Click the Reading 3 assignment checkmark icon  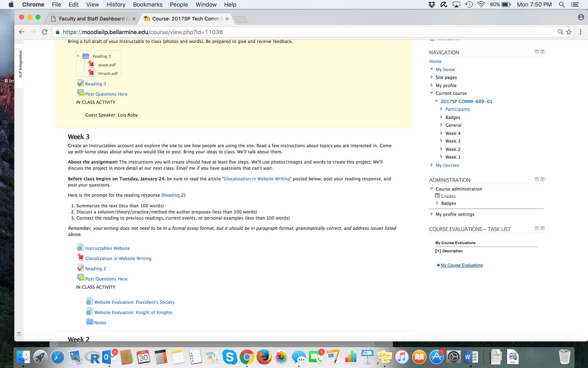(x=80, y=83)
